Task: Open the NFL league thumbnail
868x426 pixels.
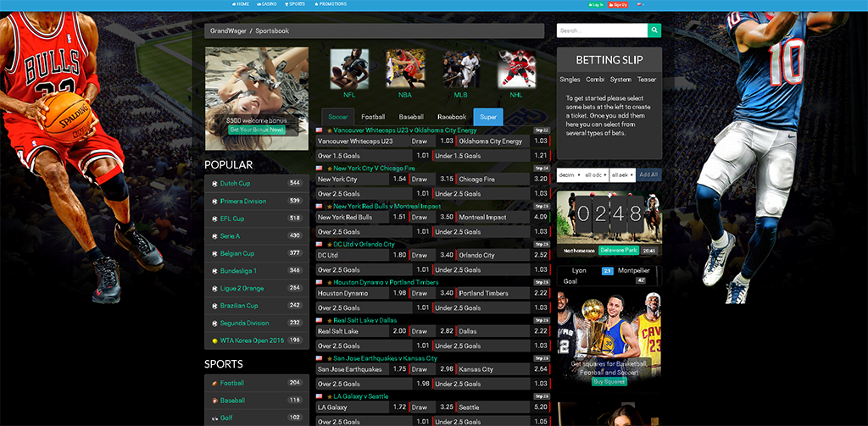Action: [349, 69]
